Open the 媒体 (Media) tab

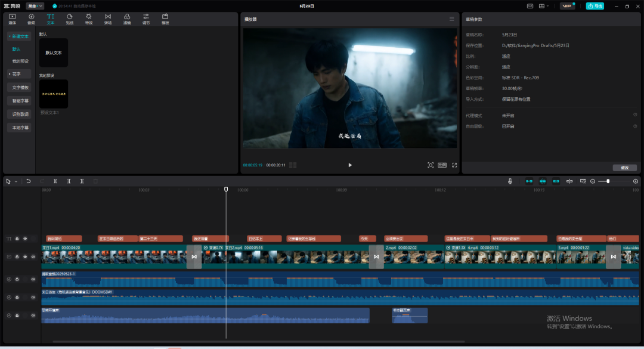(12, 19)
